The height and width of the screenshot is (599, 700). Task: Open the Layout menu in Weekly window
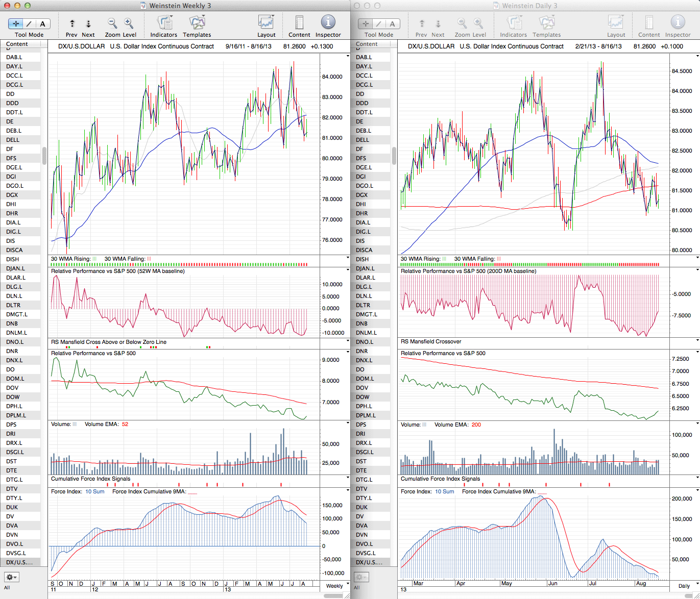266,23
